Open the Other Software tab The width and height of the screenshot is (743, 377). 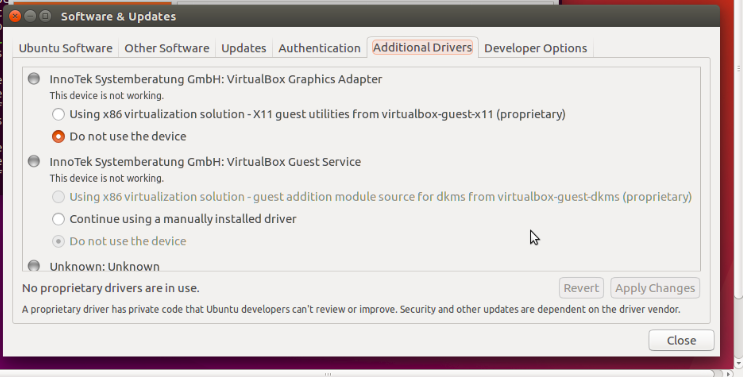[167, 48]
